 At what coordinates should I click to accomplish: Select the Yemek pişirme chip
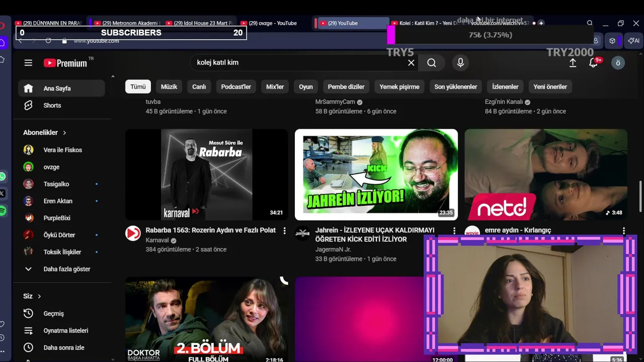point(399,87)
